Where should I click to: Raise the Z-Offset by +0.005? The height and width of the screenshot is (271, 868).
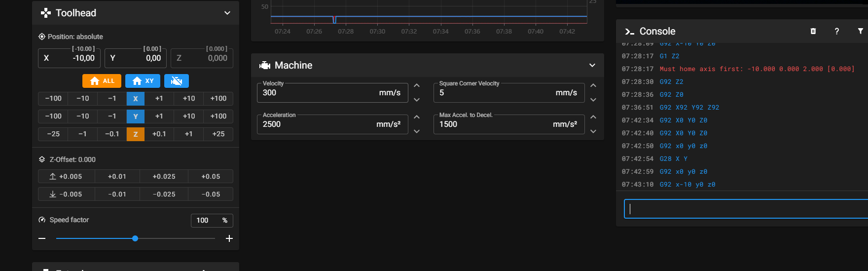point(66,177)
